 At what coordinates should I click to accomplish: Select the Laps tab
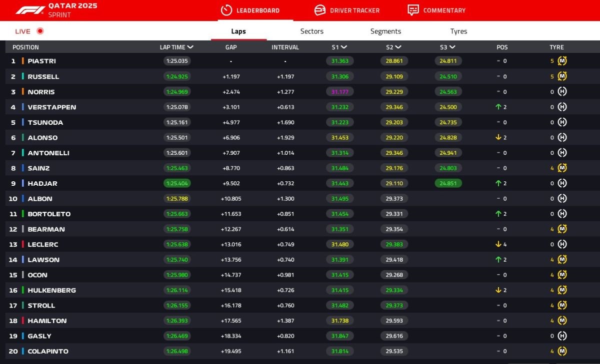coord(238,31)
